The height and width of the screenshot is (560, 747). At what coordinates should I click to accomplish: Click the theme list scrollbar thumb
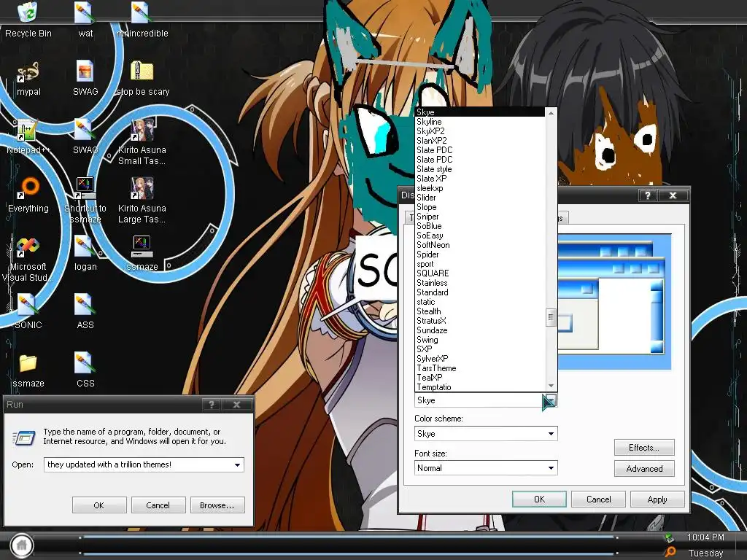pos(551,317)
